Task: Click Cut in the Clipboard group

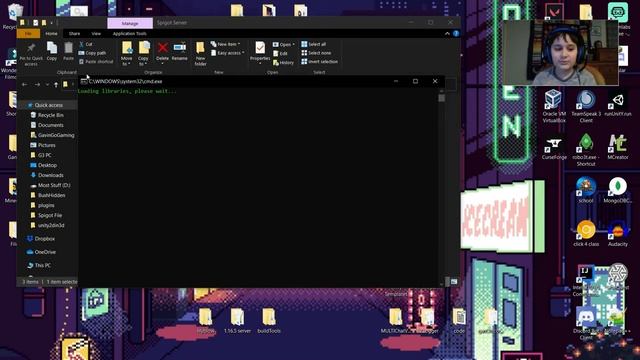Action: click(x=86, y=44)
